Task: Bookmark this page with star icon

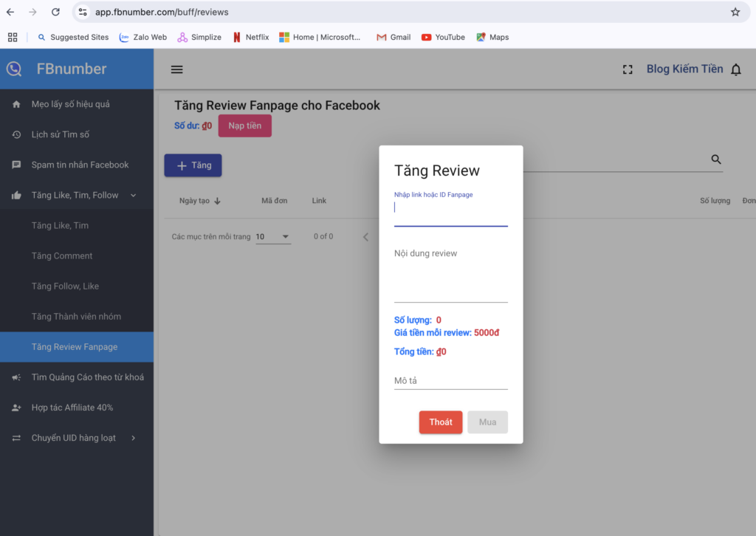Action: click(x=735, y=13)
